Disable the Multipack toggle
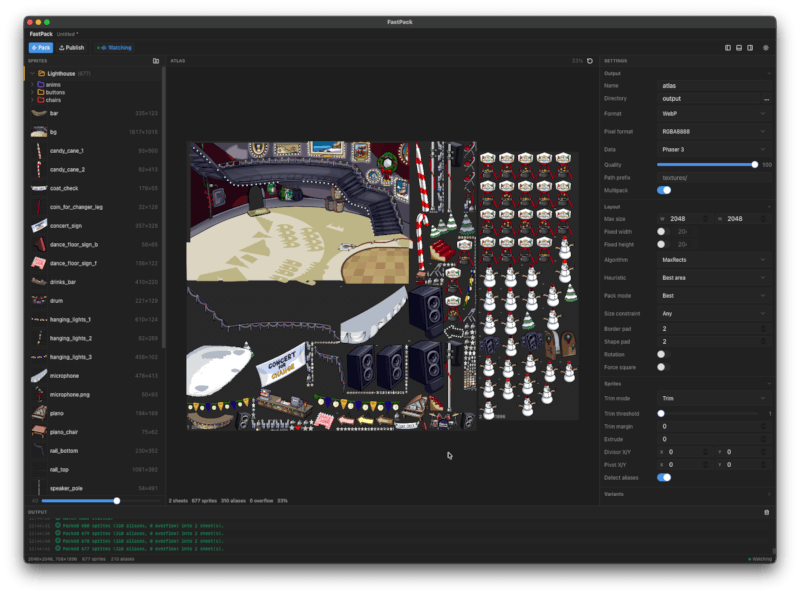The height and width of the screenshot is (595, 800). 664,190
